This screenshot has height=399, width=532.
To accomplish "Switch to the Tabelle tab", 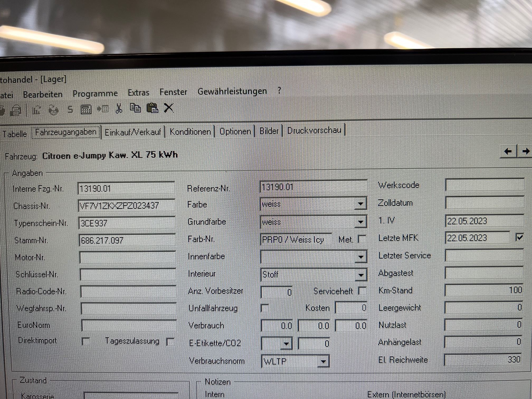I will coord(15,134).
